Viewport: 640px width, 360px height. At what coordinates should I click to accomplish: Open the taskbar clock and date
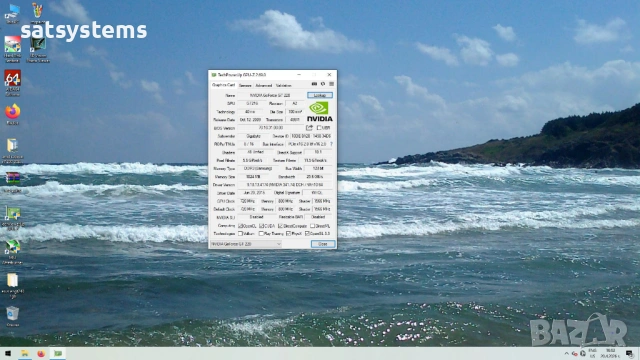click(611, 353)
